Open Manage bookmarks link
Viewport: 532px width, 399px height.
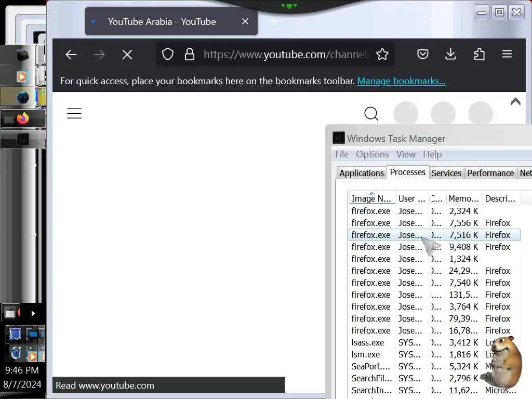402,81
